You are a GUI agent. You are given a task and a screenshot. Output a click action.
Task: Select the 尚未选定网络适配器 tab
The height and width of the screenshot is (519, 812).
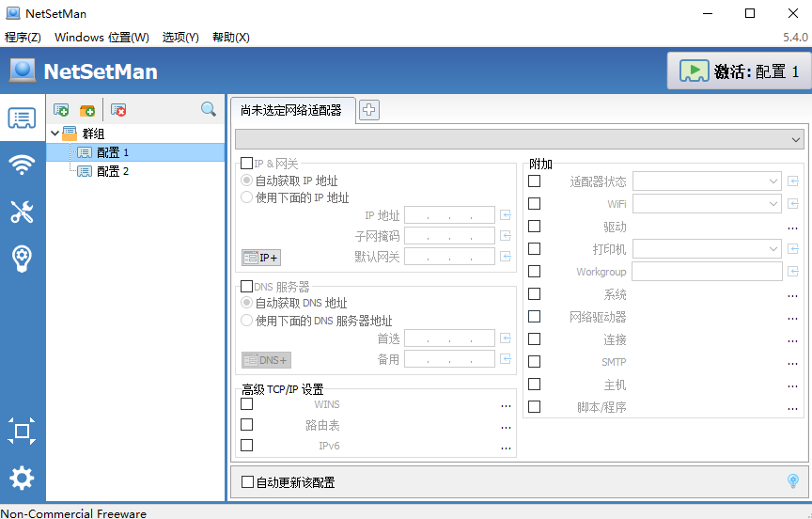tap(293, 110)
